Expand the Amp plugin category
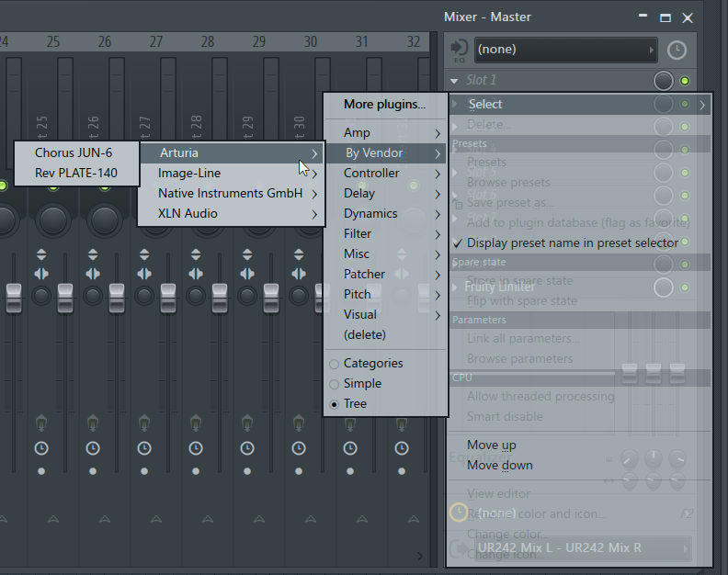The height and width of the screenshot is (575, 728). (385, 133)
